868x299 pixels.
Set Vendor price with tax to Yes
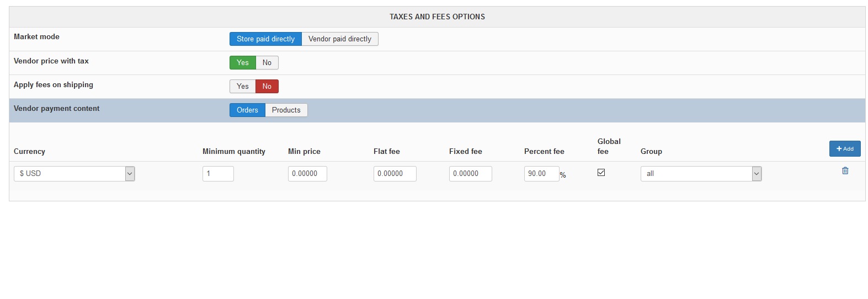[243, 63]
